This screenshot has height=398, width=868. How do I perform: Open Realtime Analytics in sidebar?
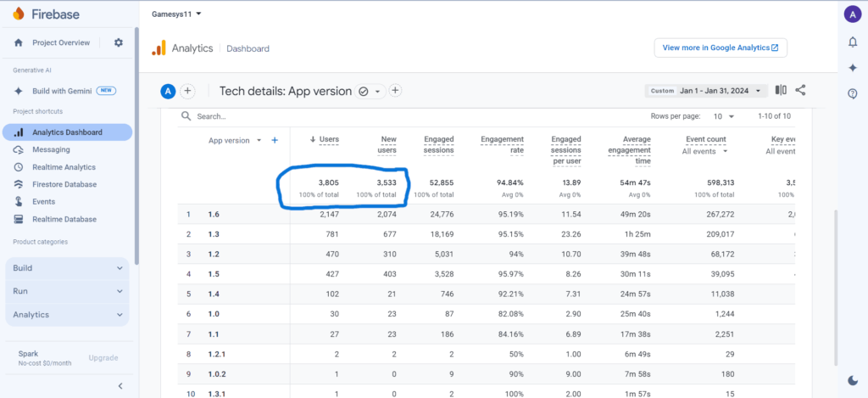pos(64,167)
